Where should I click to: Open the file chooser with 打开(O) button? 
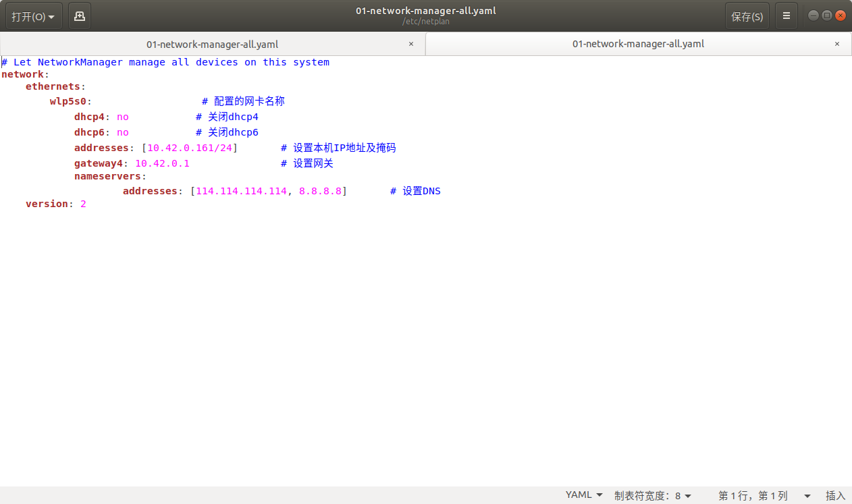(34, 16)
